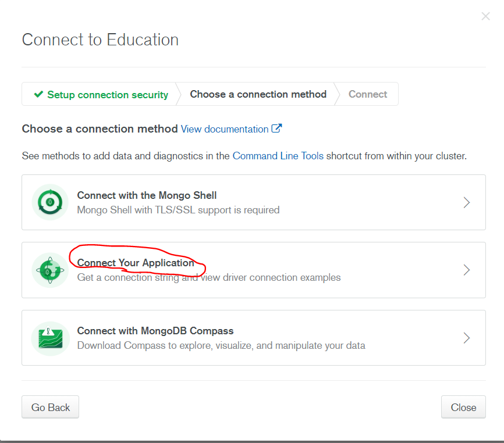Select the Connect step
The image size is (504, 443).
368,94
